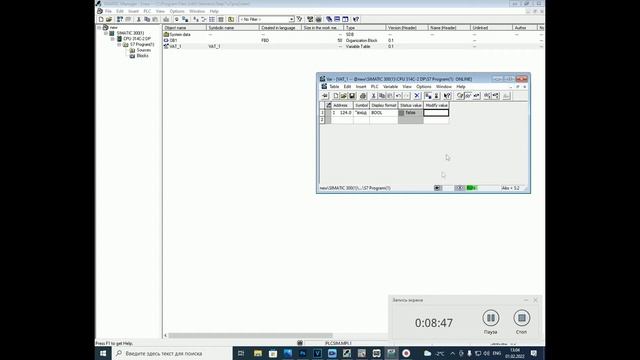This screenshot has width=640, height=360.
Task: Open notifications center in taskbar
Action: click(x=533, y=353)
